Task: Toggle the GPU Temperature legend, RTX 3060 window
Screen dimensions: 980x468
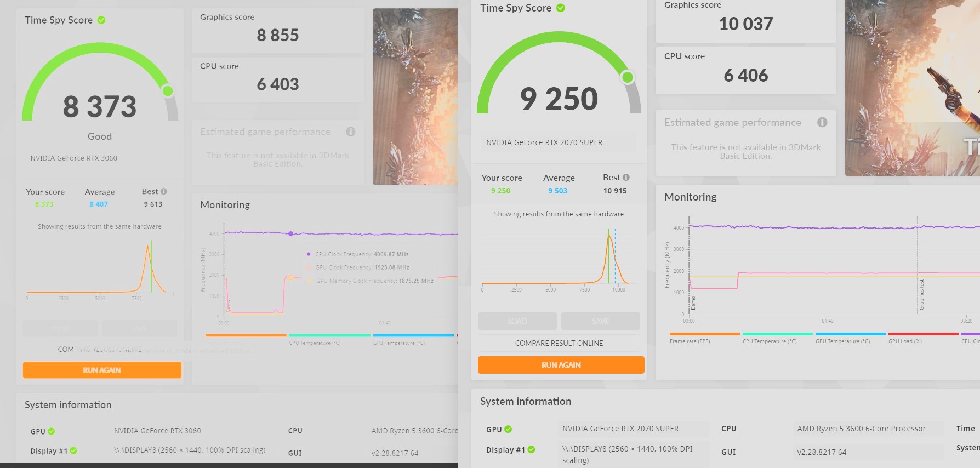Action: [413, 340]
